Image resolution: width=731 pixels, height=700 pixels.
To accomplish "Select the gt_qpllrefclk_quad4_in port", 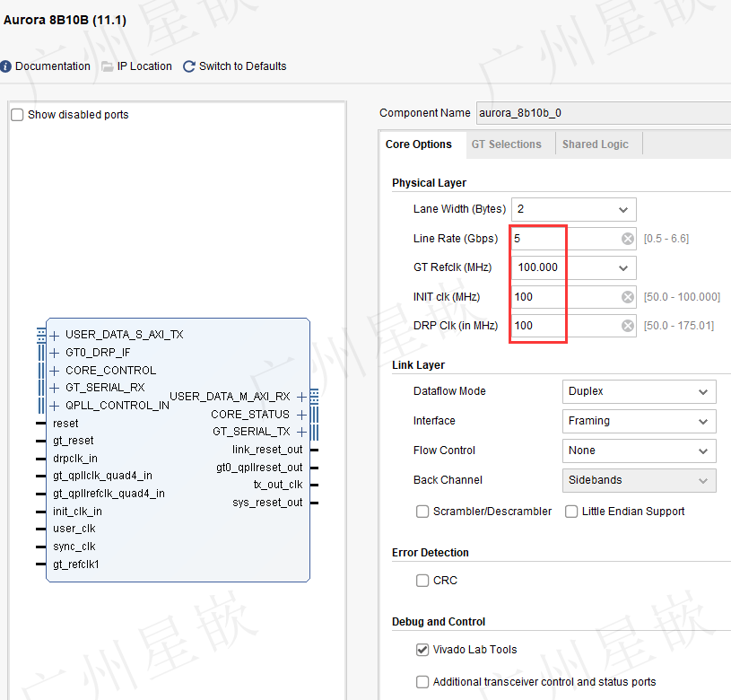I will pyautogui.click(x=109, y=494).
